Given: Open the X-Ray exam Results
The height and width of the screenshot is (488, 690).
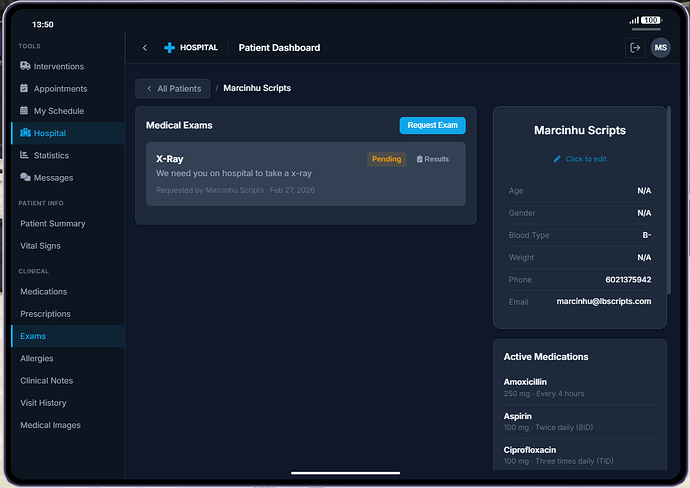Looking at the screenshot, I should 433,159.
